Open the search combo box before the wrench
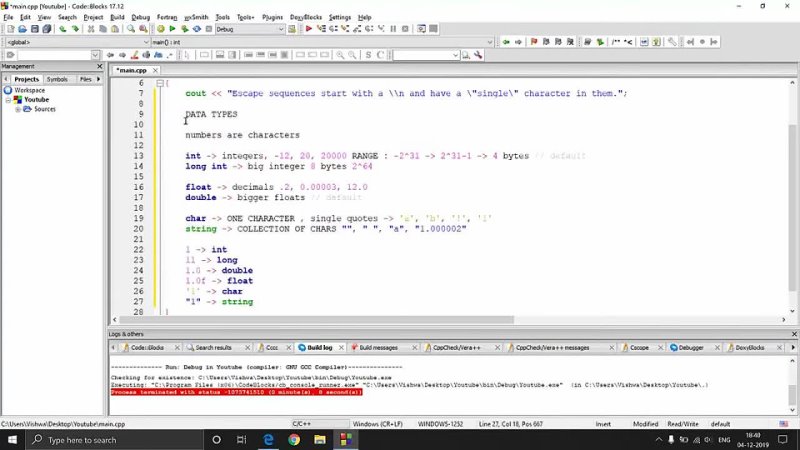This screenshot has width=800, height=450. [x=426, y=55]
